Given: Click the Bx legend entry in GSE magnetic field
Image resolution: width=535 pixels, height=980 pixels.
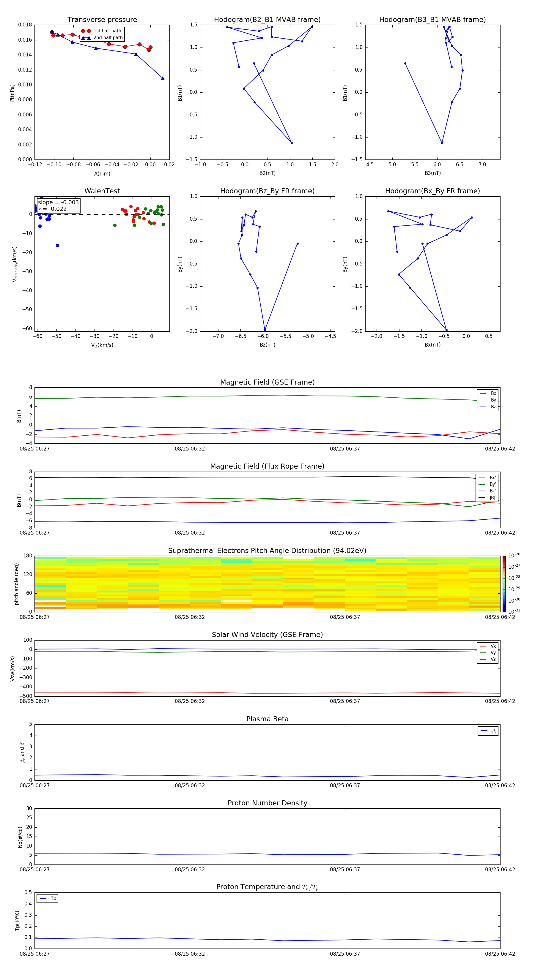Looking at the screenshot, I should tap(488, 393).
